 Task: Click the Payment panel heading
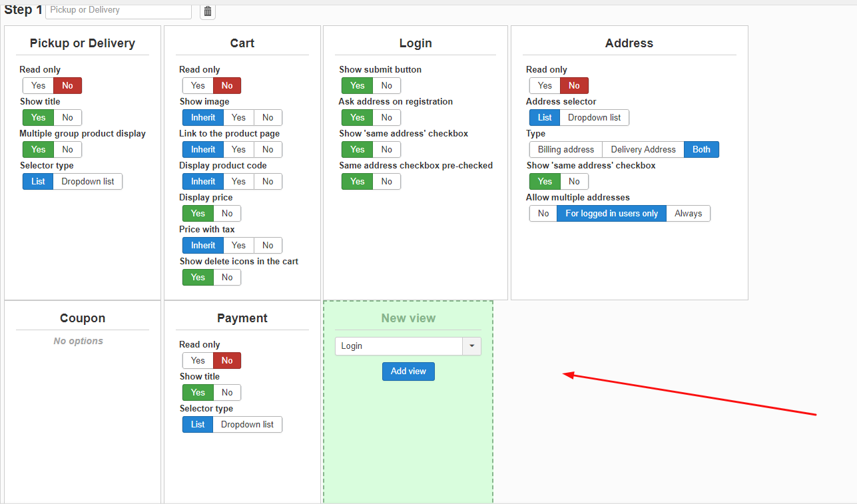click(242, 318)
